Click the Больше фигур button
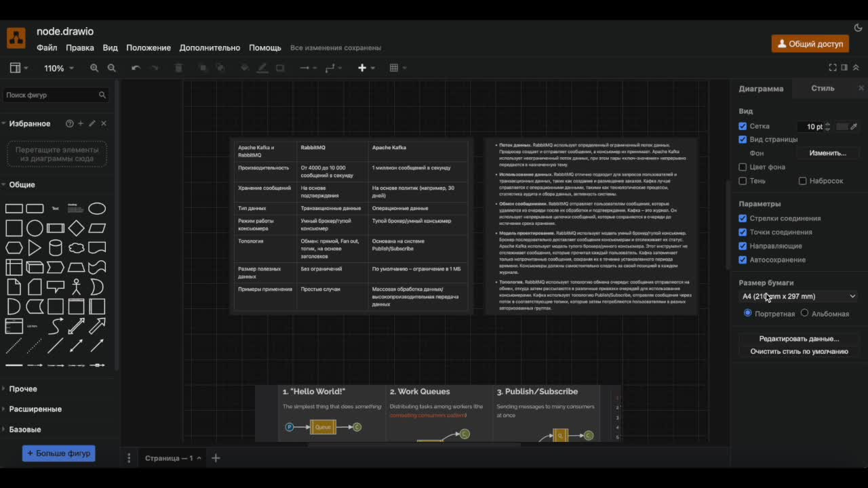The image size is (868, 488). [59, 453]
